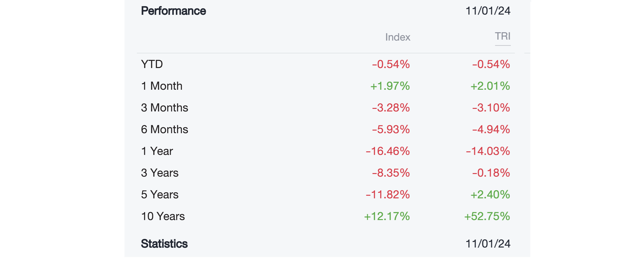Click the 1 Year performance row
Viewport: 644px width, 258px height.
pyautogui.click(x=156, y=151)
